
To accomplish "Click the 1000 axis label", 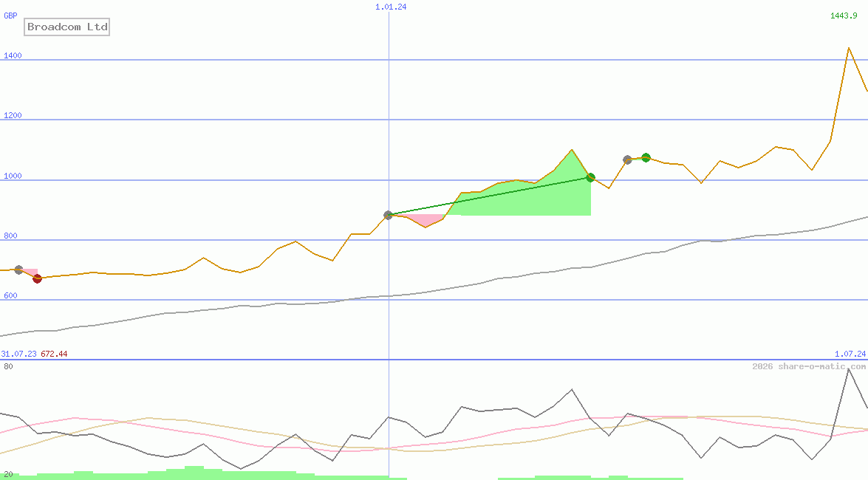I will point(13,176).
